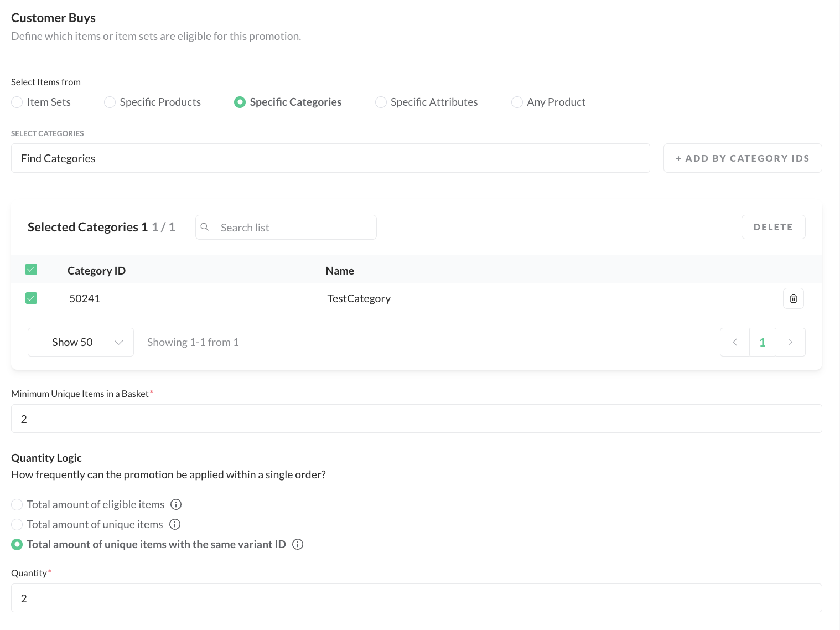Viewport: 840px width, 630px height.
Task: Open the Find Categories selector
Action: tap(330, 158)
